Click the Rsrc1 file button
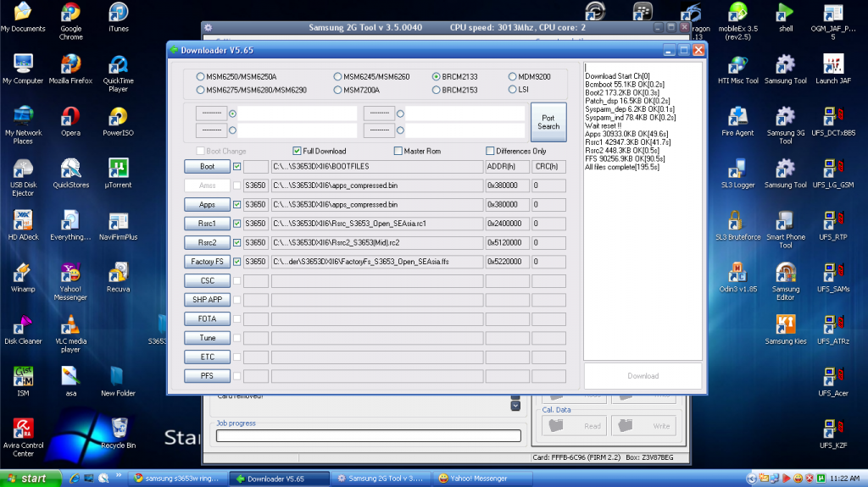 pos(207,223)
